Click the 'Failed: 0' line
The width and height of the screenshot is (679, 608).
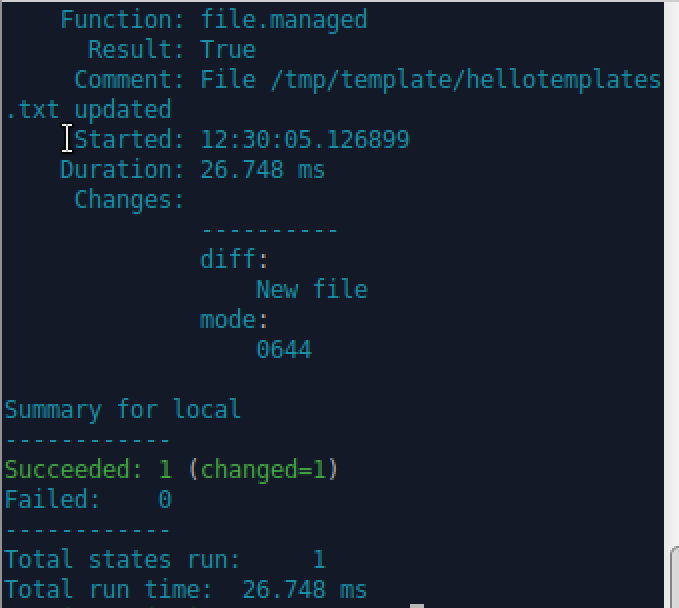(88, 500)
